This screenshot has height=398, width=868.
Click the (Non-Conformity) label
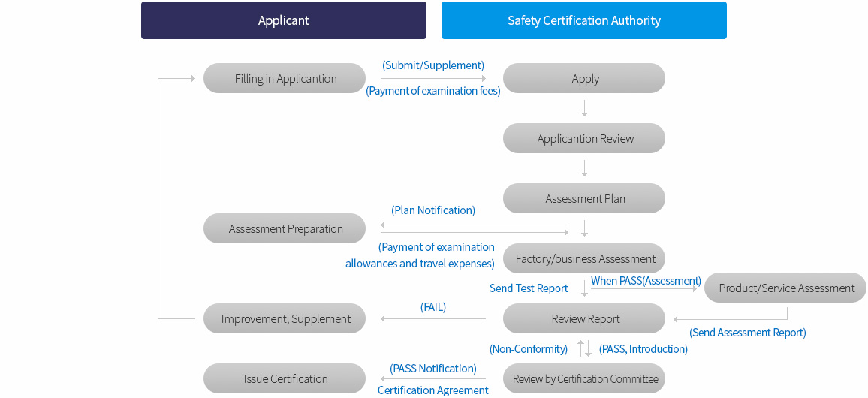529,349
